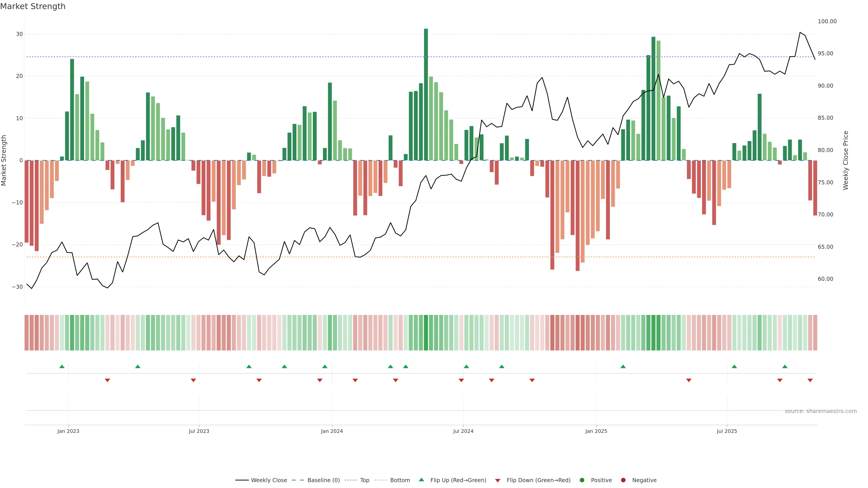Click the red Negative circle in legend
Viewport: 868px width, 488px height.
(x=623, y=480)
